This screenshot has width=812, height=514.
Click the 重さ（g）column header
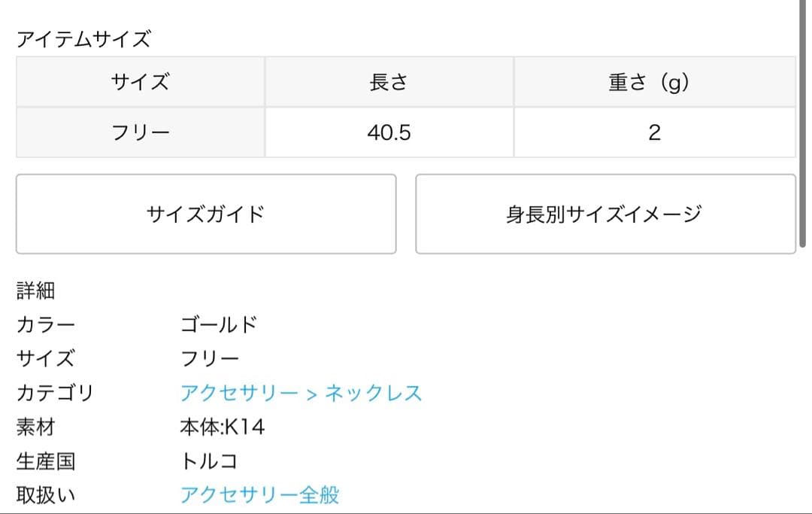click(x=654, y=83)
